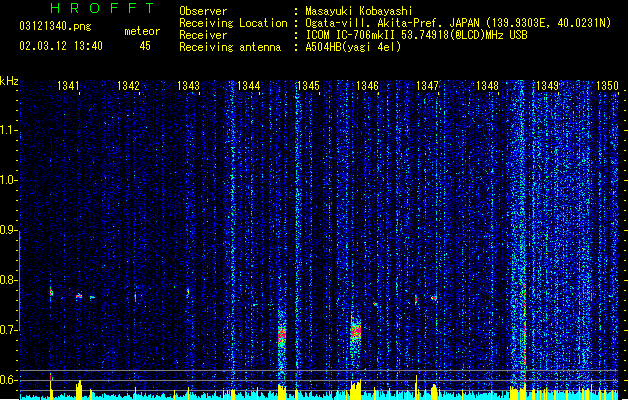Click the ICOM IC-706mkII receiver text
This screenshot has height=400, width=629.
[x=416, y=35]
